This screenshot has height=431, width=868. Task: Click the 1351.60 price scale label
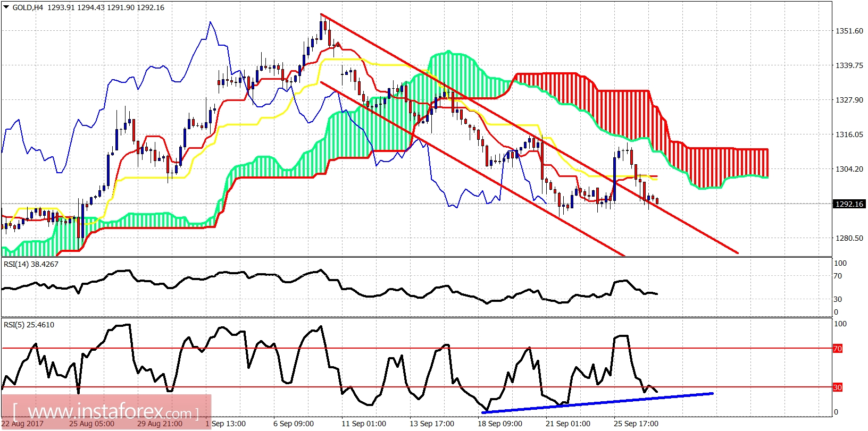(849, 31)
